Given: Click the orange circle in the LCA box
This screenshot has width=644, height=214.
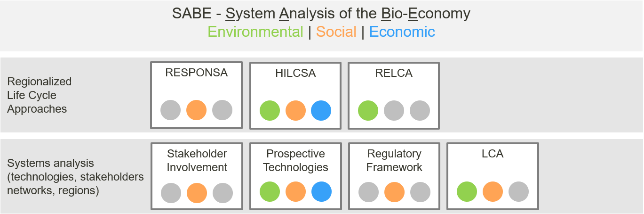Looking at the screenshot, I should (x=493, y=192).
